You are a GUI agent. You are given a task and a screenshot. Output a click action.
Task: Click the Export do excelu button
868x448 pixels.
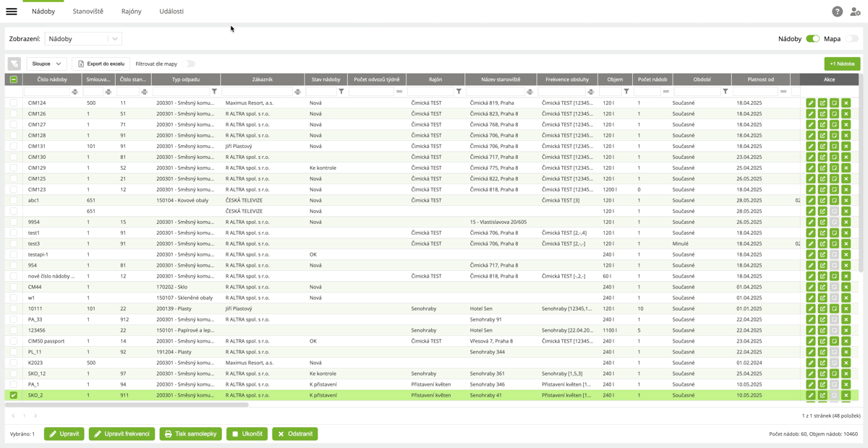pos(101,64)
